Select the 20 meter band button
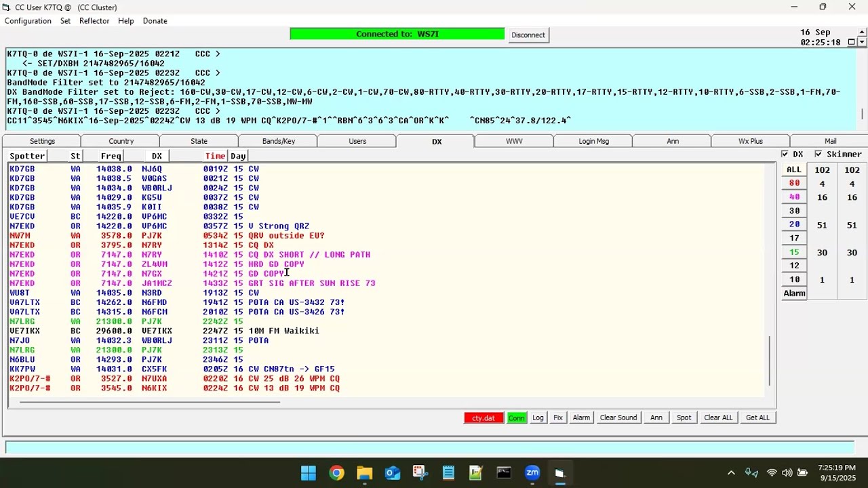 (793, 224)
